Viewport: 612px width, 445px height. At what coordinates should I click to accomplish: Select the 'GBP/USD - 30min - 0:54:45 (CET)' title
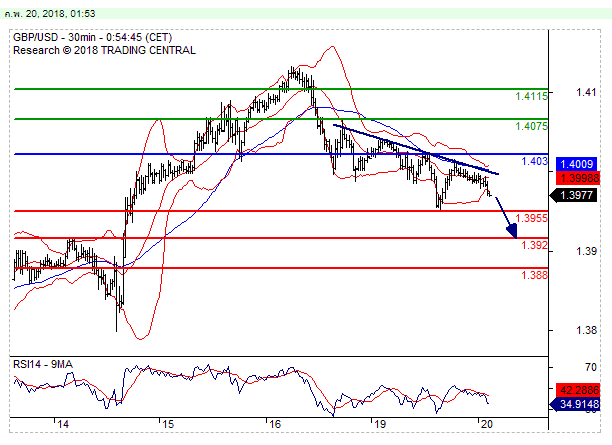(x=93, y=37)
